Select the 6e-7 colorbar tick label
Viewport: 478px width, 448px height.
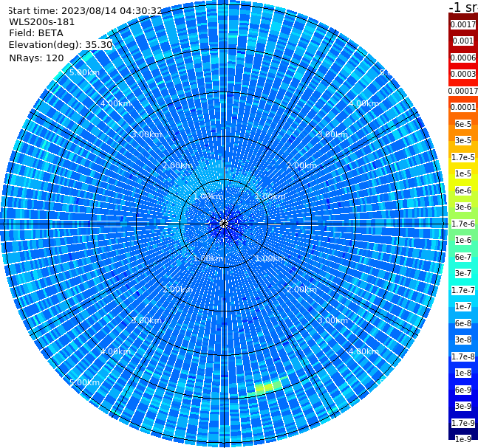[x=463, y=257]
